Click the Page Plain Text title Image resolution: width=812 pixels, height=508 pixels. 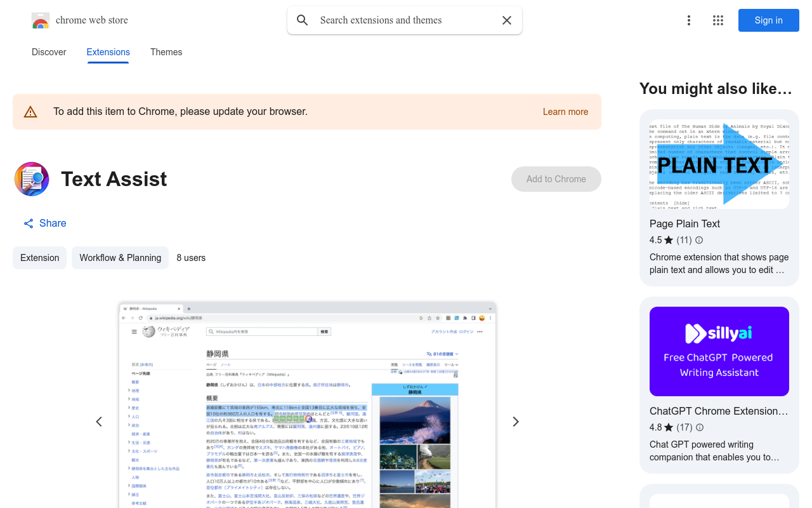tap(684, 224)
